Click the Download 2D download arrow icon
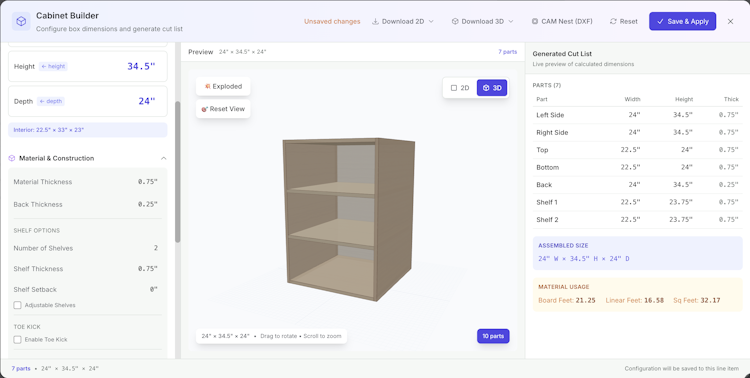The image size is (750, 378). pos(375,22)
